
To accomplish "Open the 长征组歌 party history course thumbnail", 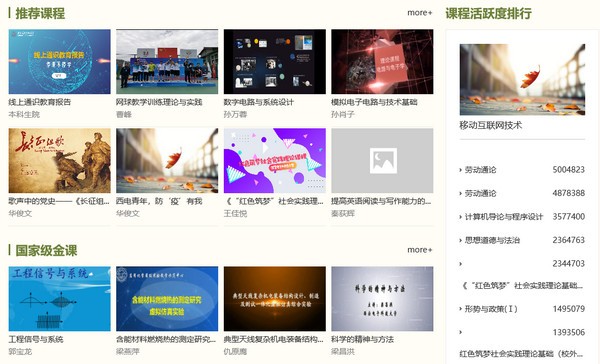I will [59, 160].
